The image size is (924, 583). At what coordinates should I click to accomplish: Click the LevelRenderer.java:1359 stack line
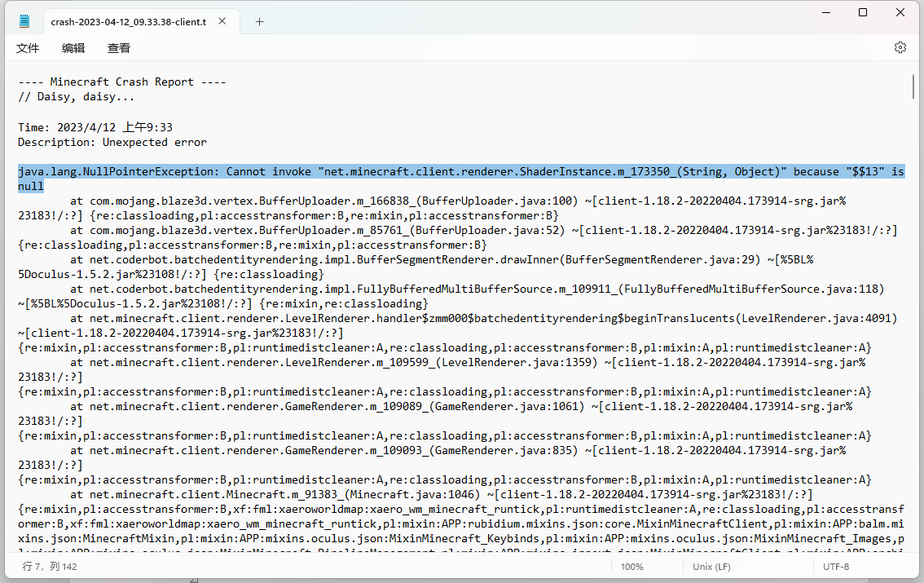(468, 363)
